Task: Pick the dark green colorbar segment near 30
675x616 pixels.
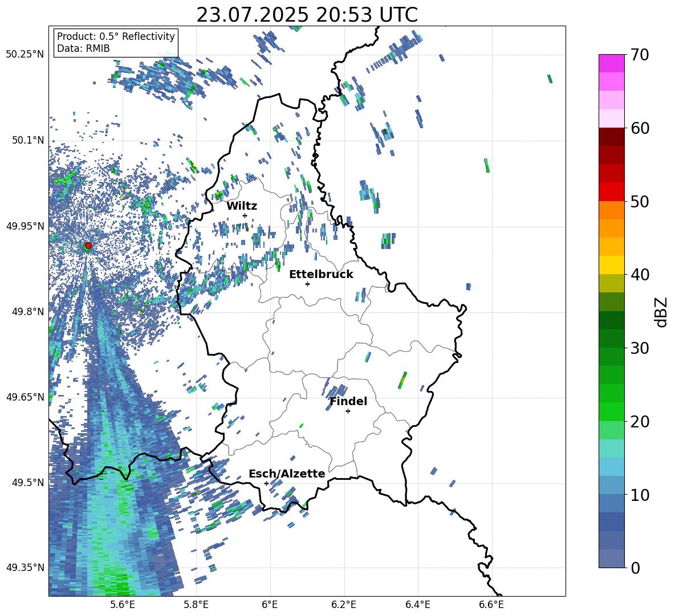Action: pos(611,338)
